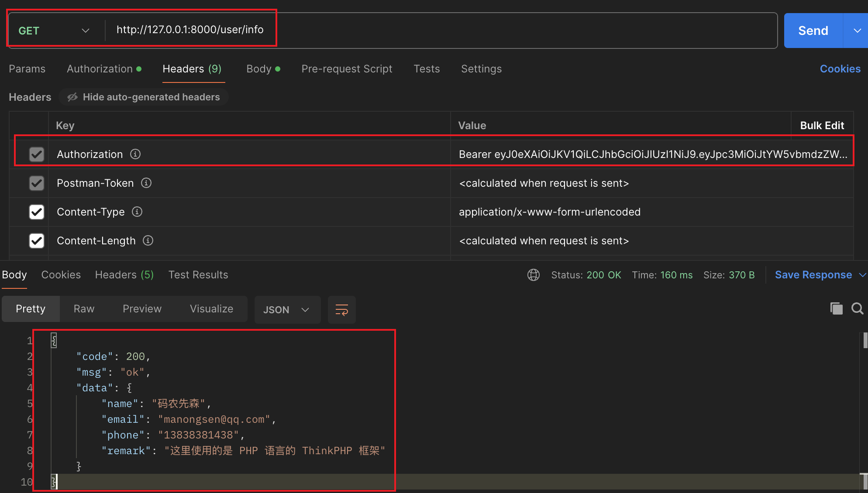This screenshot has width=868, height=493.
Task: Click the info icon next to Content-Type
Action: 137,212
